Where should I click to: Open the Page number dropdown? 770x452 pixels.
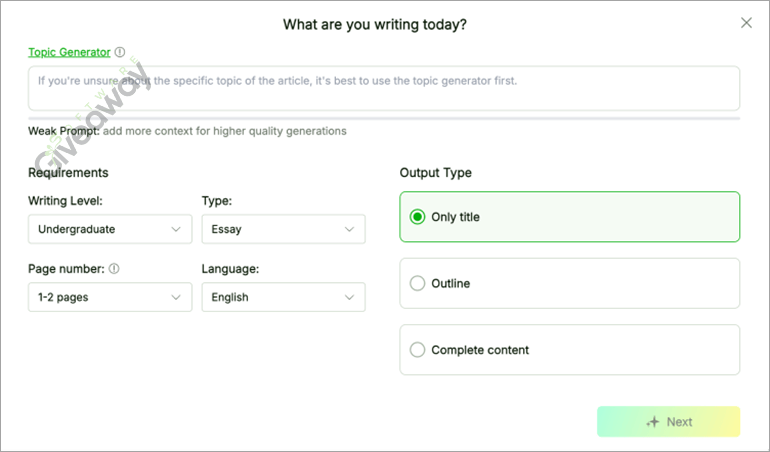[x=110, y=297]
